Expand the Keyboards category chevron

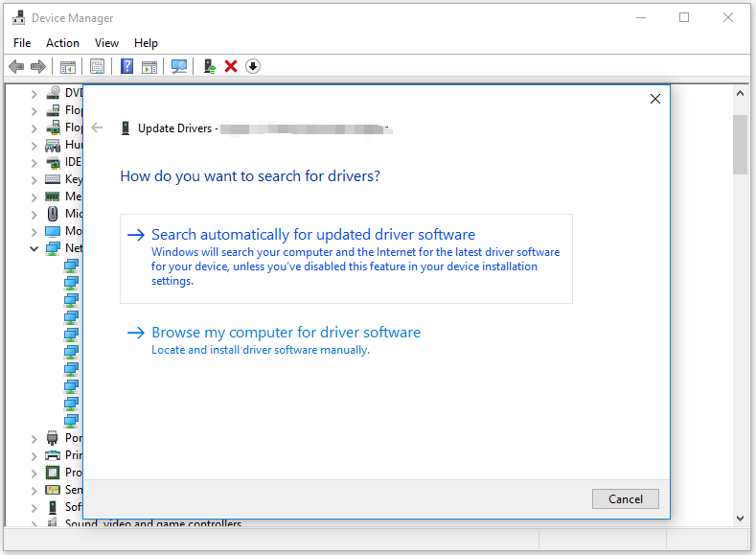(x=34, y=179)
